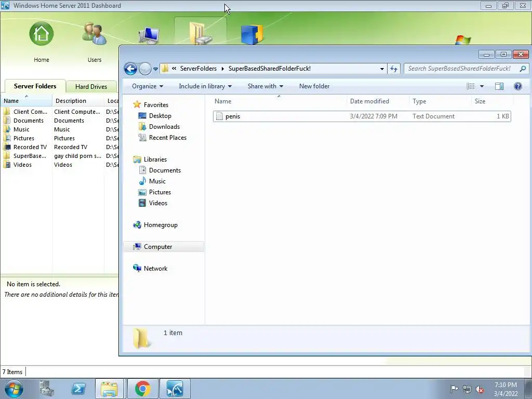Open the Documents library in navigation pane
This screenshot has width=532, height=399.
pyautogui.click(x=165, y=170)
